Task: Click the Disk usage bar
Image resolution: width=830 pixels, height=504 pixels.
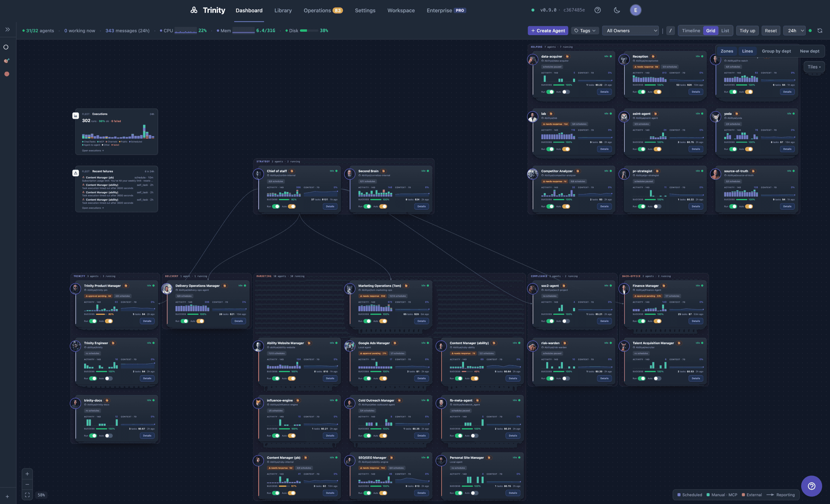Action: pyautogui.click(x=309, y=31)
